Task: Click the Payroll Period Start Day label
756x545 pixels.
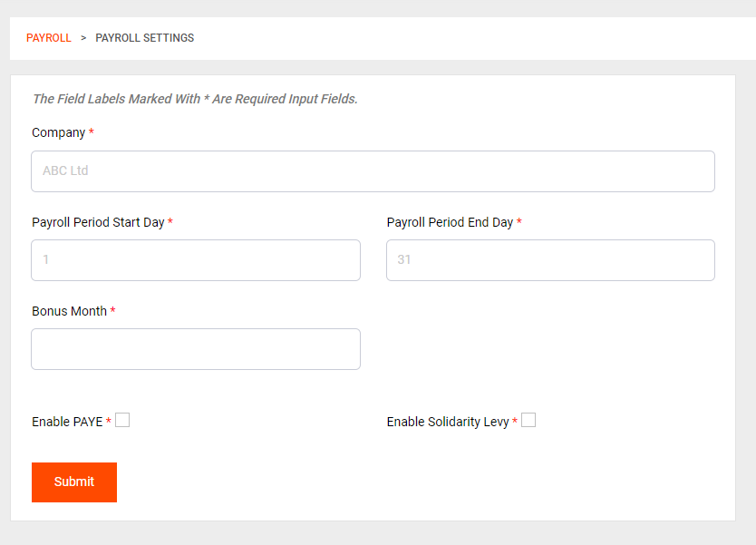Action: [x=98, y=221]
